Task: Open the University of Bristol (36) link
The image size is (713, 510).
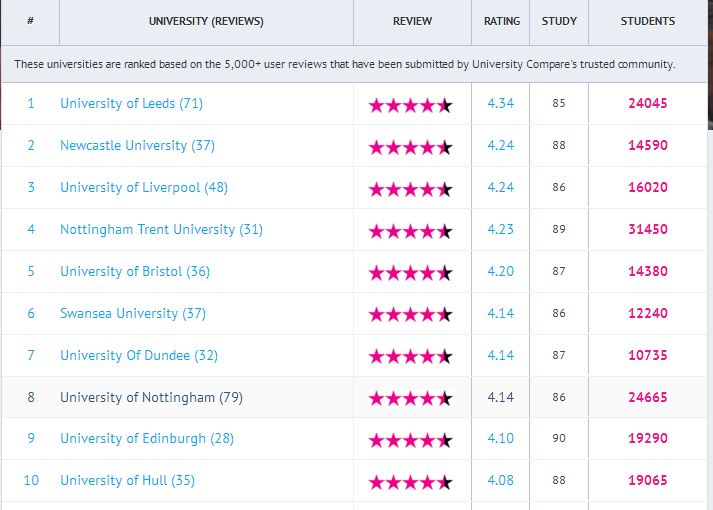Action: coord(135,271)
